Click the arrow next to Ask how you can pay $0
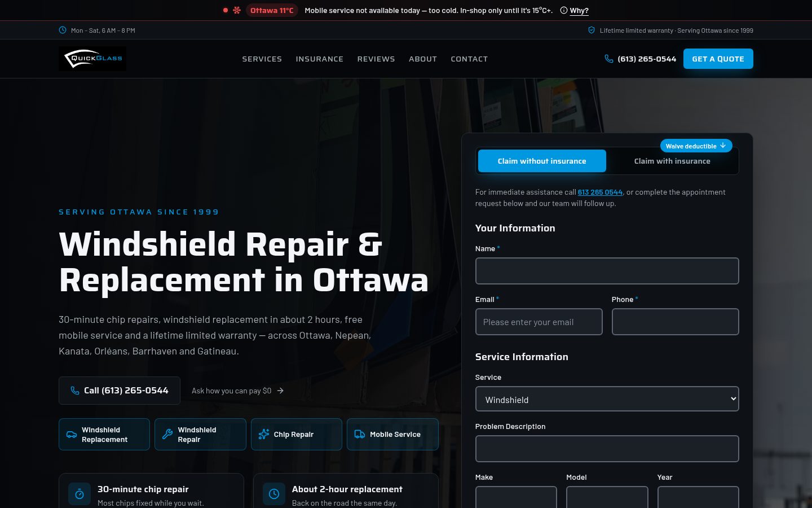The image size is (812, 508). (280, 391)
